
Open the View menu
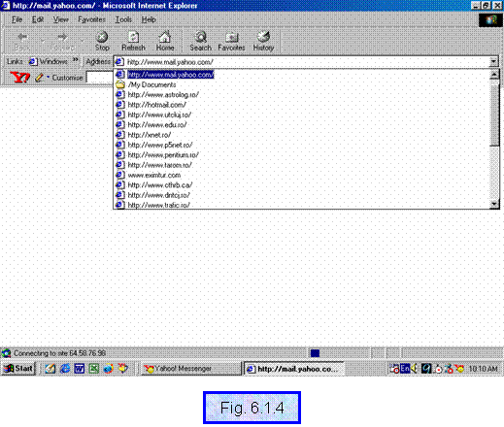(61, 19)
